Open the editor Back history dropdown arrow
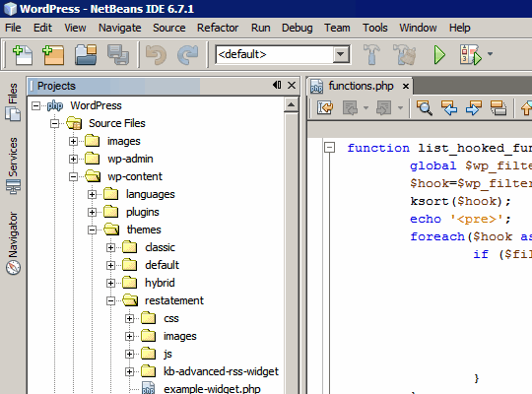The height and width of the screenshot is (394, 532). (x=366, y=108)
